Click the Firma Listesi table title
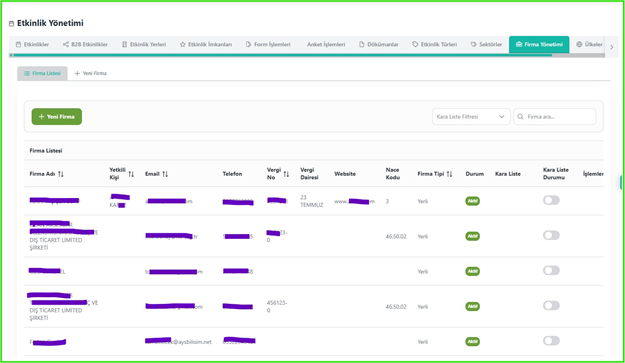Screen dimensions: 625x363 46,151
